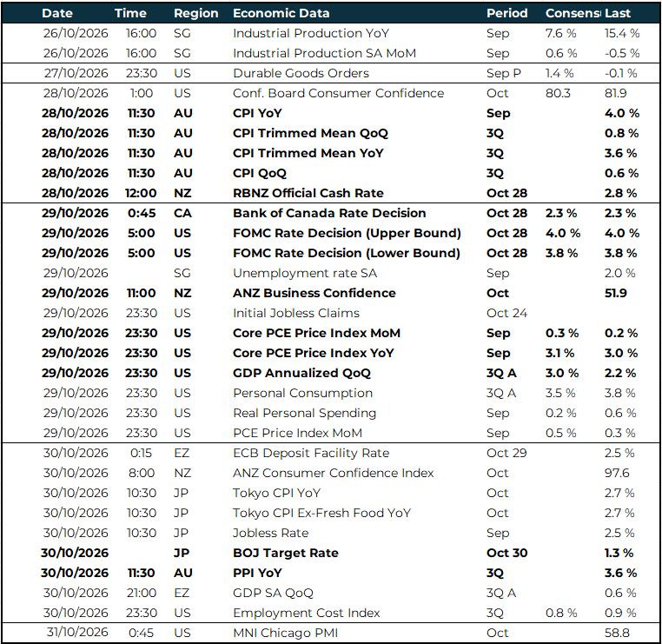
Task: Click Initial Jobless Claims cell
Action: point(296,314)
